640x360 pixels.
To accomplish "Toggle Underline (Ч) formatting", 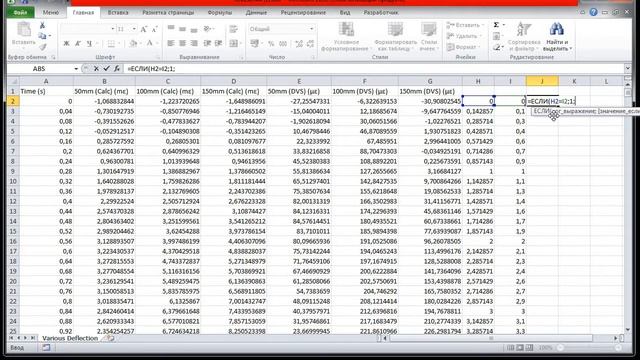I will point(89,43).
